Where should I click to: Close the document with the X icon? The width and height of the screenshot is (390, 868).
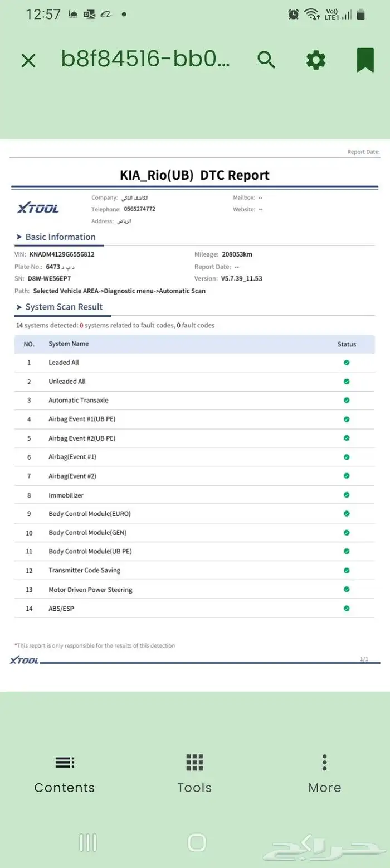click(x=28, y=60)
